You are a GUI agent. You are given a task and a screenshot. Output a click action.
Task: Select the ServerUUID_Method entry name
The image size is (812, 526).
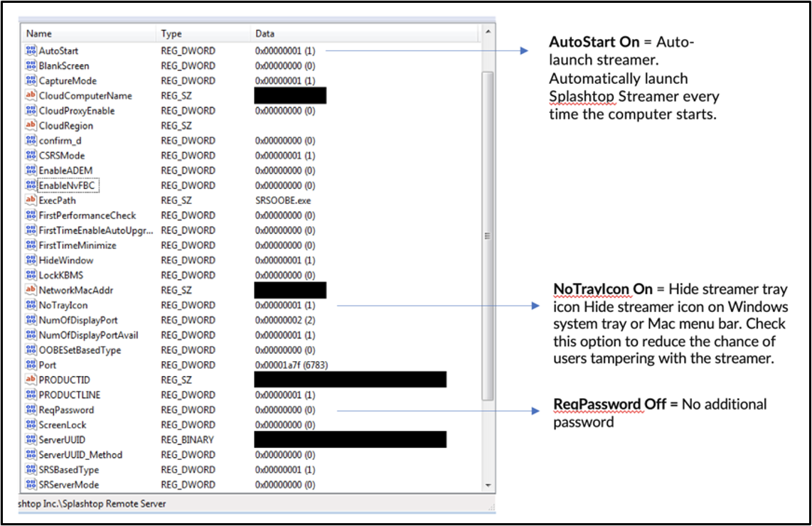coord(81,455)
